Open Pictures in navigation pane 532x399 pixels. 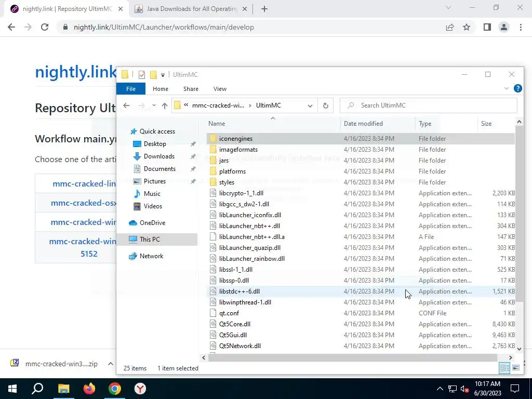155,181
